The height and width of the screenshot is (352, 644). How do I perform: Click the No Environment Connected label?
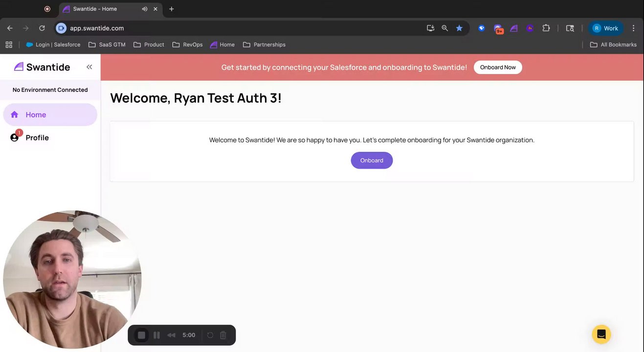click(x=50, y=90)
